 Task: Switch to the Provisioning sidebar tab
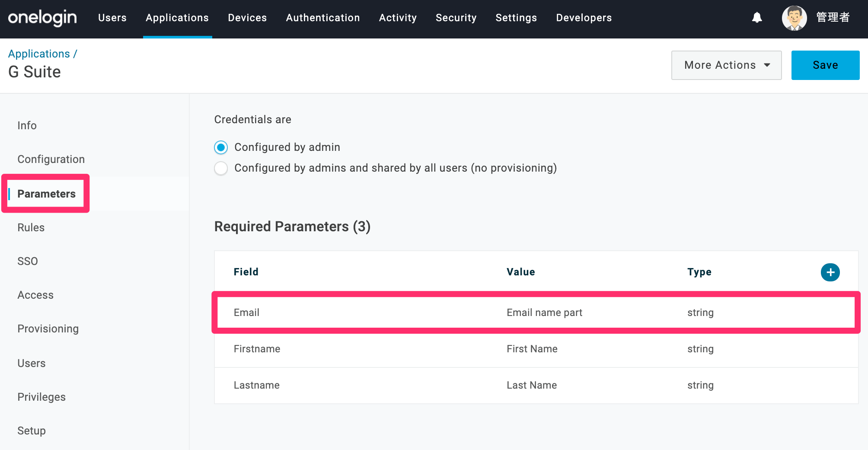point(48,329)
